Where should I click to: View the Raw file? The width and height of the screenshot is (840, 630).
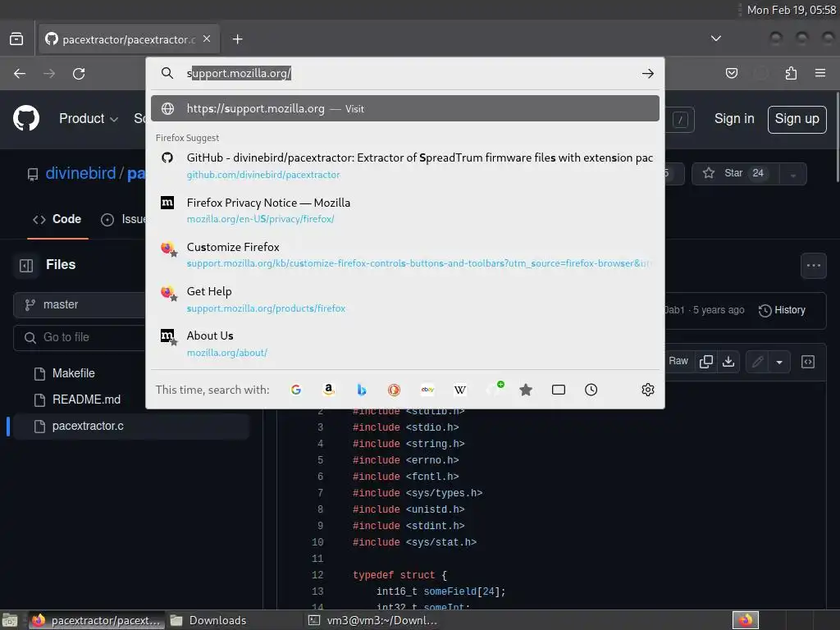(x=678, y=362)
